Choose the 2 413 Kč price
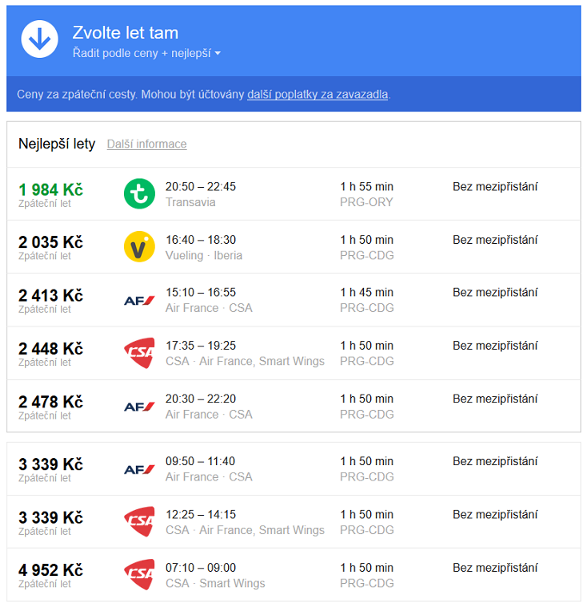Image resolution: width=582 pixels, height=606 pixels. pos(51,295)
